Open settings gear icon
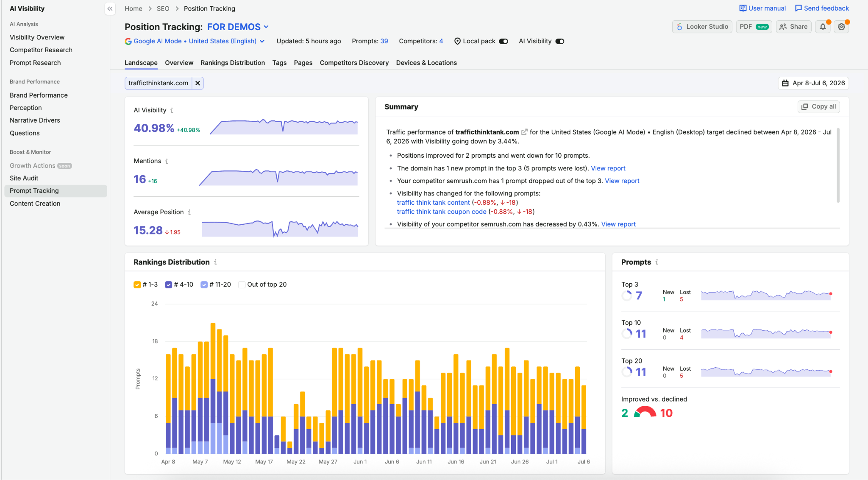Screen dimensions: 868x480 [x=842, y=27]
